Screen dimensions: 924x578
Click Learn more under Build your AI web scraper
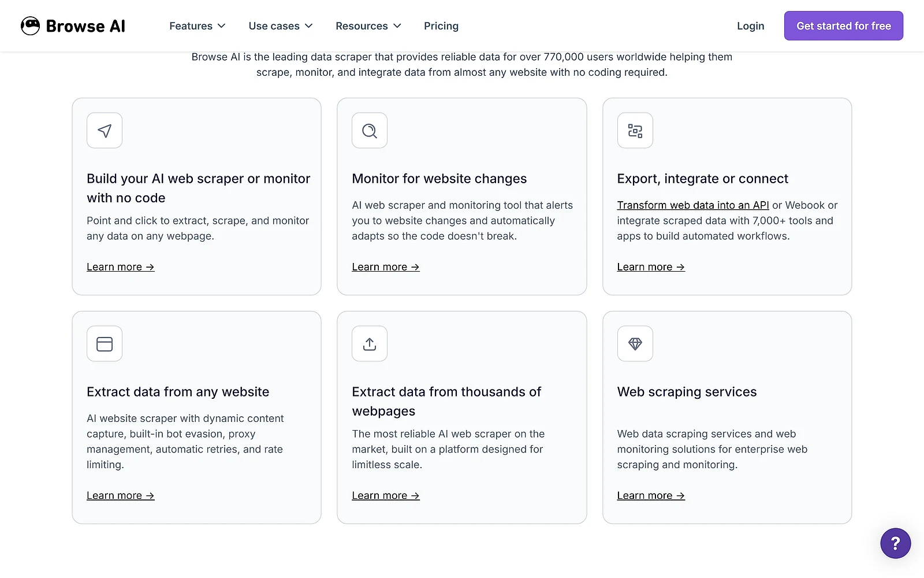(121, 267)
